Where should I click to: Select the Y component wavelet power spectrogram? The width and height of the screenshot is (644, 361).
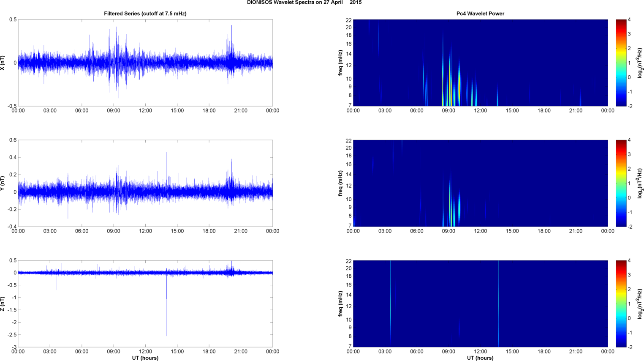(x=480, y=183)
